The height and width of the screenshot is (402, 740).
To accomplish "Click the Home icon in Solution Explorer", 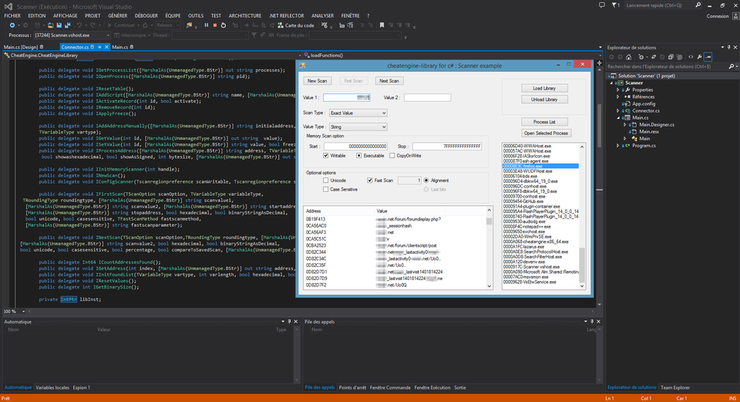I will pyautogui.click(x=626, y=57).
